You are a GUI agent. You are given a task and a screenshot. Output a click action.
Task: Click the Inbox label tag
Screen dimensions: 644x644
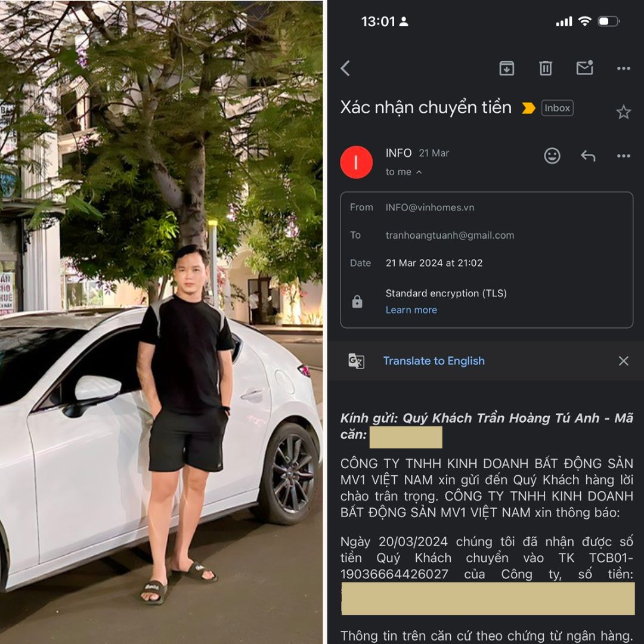tap(558, 108)
